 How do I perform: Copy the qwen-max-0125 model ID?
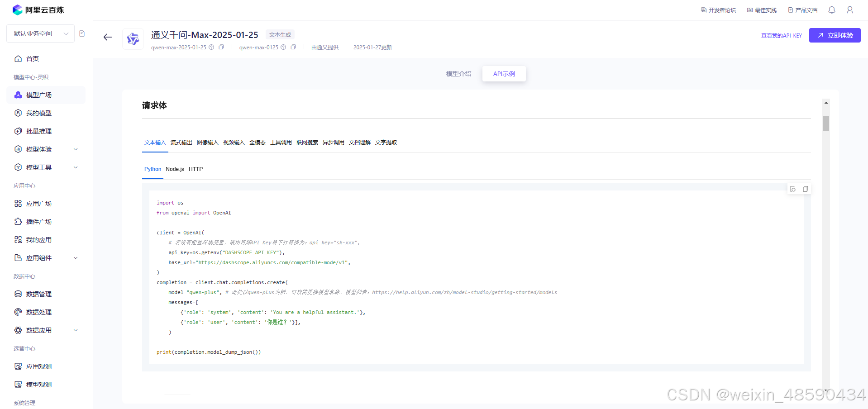pyautogui.click(x=293, y=47)
